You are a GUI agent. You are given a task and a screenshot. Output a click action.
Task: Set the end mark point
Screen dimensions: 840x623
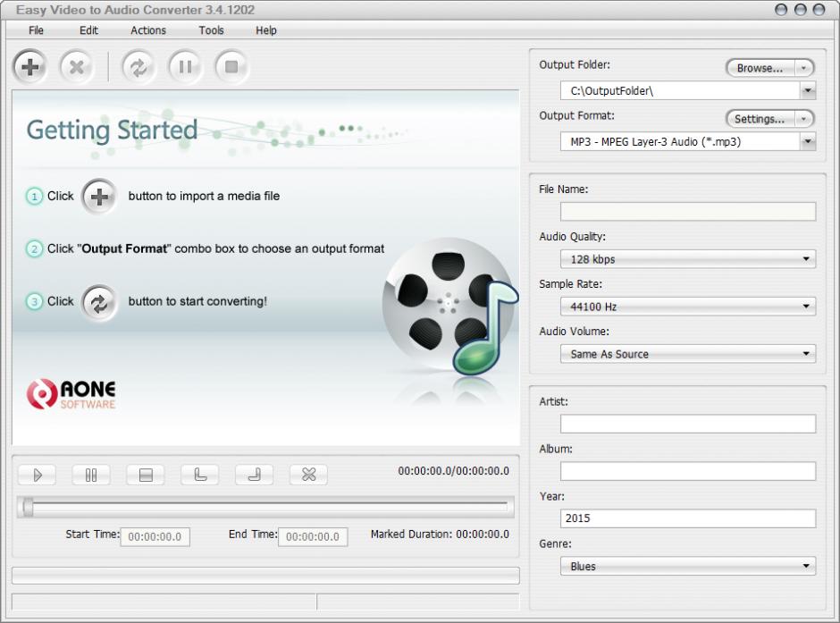255,475
